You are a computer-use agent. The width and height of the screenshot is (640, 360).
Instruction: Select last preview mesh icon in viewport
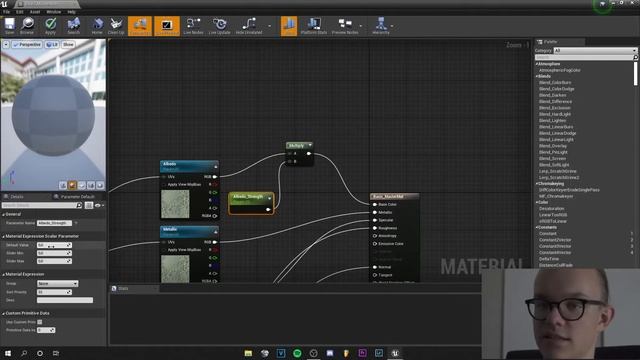[100, 185]
